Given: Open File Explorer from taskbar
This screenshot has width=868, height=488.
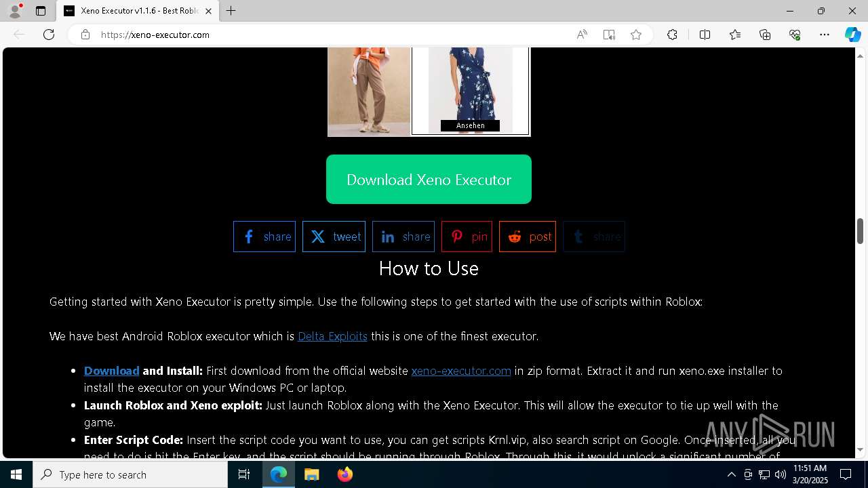Looking at the screenshot, I should pos(312,474).
